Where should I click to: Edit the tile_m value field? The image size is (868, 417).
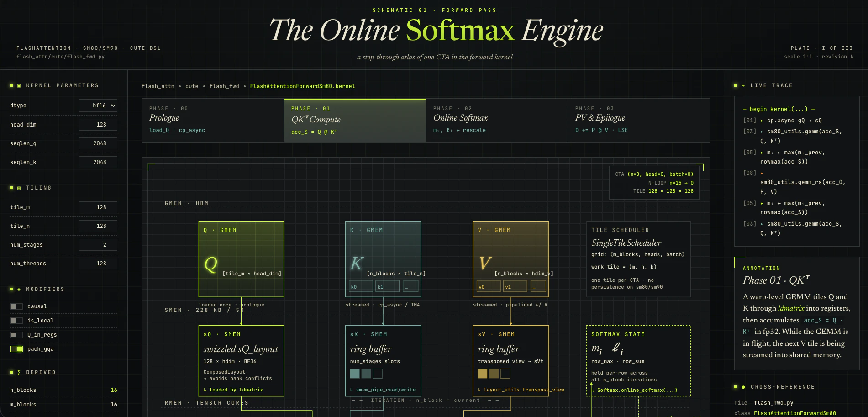(x=98, y=207)
